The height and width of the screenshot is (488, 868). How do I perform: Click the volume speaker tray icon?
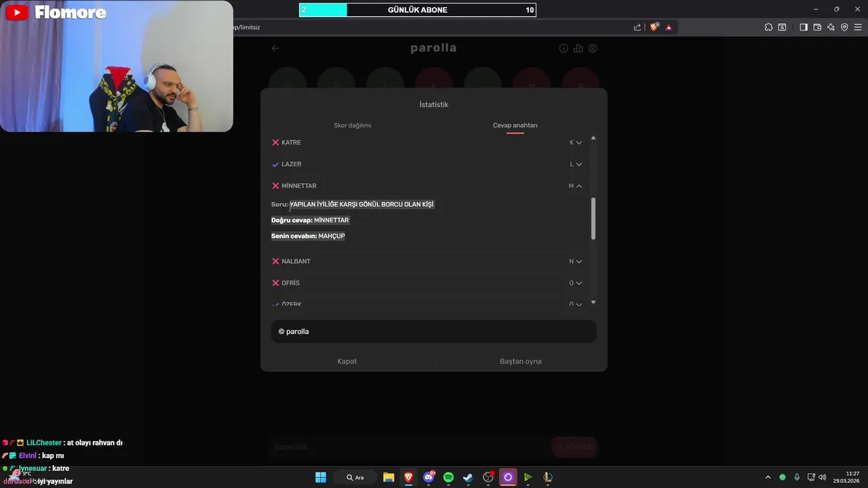click(823, 477)
